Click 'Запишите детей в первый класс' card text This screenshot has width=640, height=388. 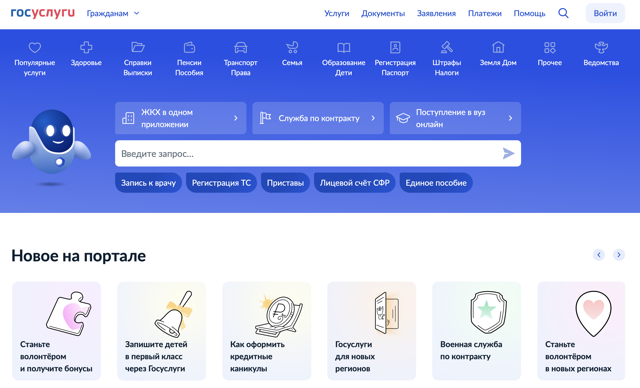pyautogui.click(x=156, y=357)
